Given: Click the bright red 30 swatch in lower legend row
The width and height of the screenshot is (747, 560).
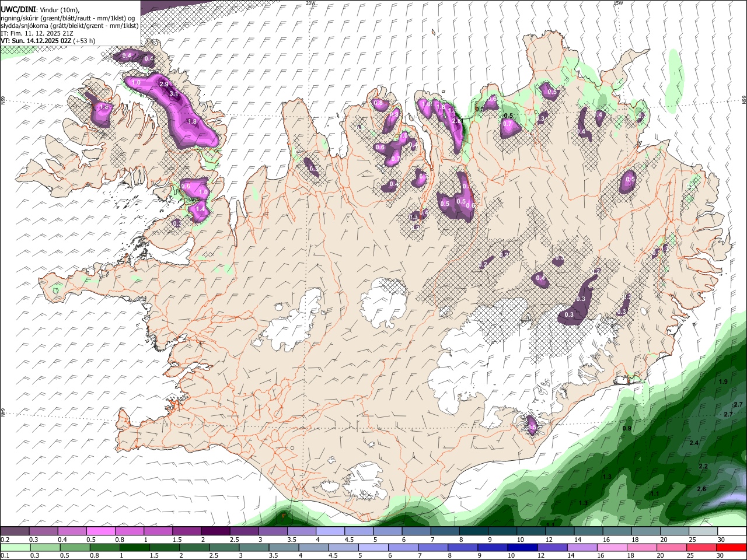Looking at the screenshot, I should 731,548.
